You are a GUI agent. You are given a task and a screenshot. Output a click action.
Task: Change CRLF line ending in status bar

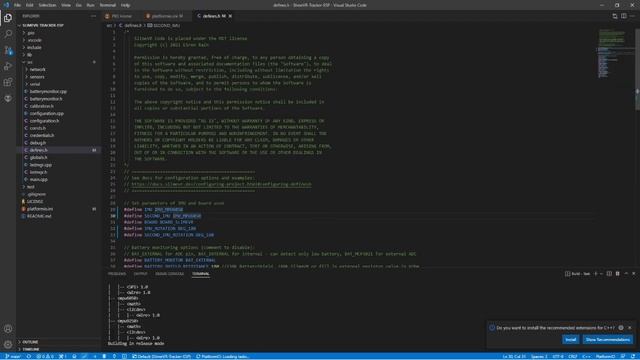click(x=573, y=356)
